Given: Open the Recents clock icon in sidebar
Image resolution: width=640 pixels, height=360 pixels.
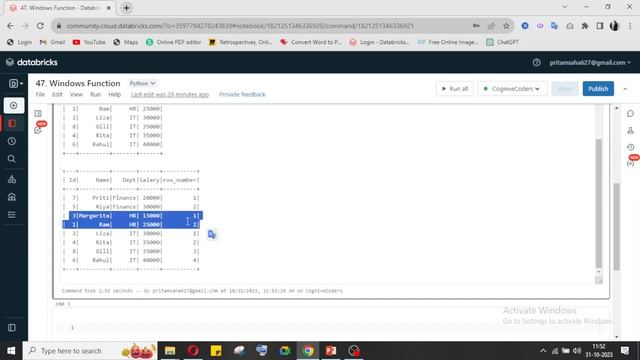Looking at the screenshot, I should pos(12,141).
